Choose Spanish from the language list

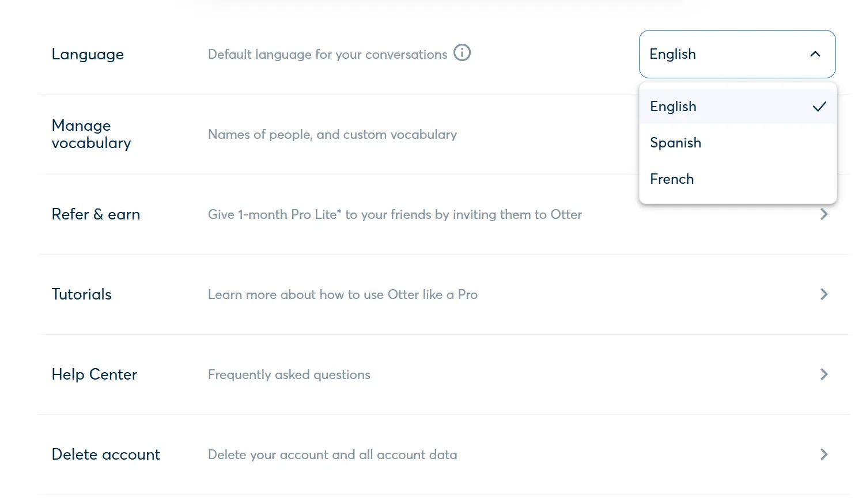pos(675,143)
